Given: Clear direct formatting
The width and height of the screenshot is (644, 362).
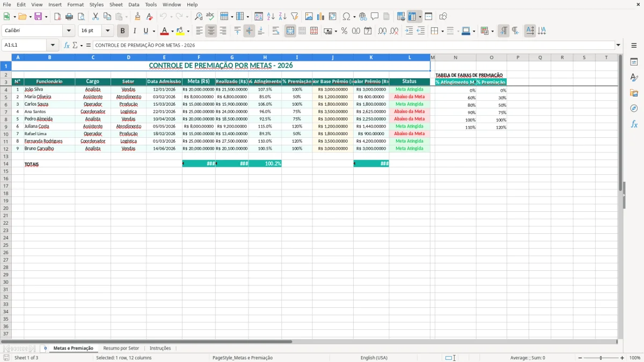Looking at the screenshot, I should click(x=149, y=17).
